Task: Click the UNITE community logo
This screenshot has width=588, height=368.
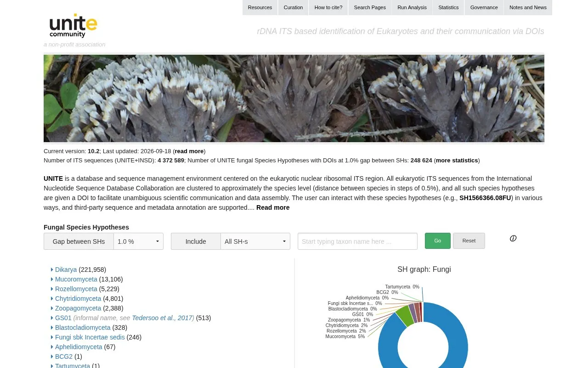Action: [73, 26]
